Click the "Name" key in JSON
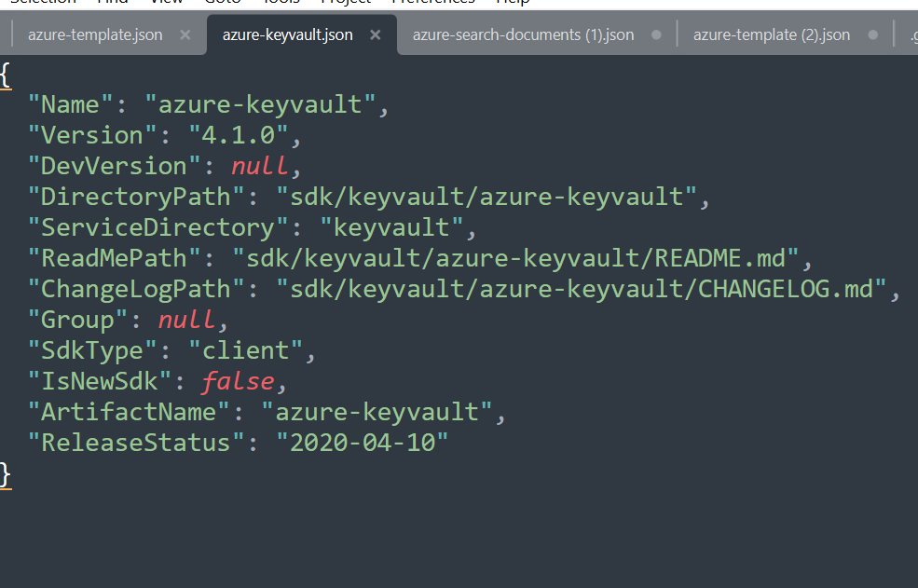Screen dimensions: 918x588 pos(70,104)
